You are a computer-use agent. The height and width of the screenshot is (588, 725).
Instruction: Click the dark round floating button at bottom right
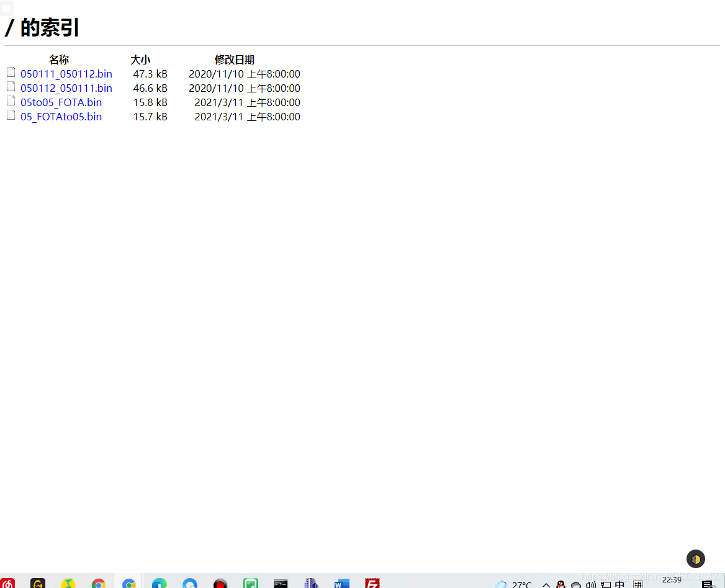(695, 559)
